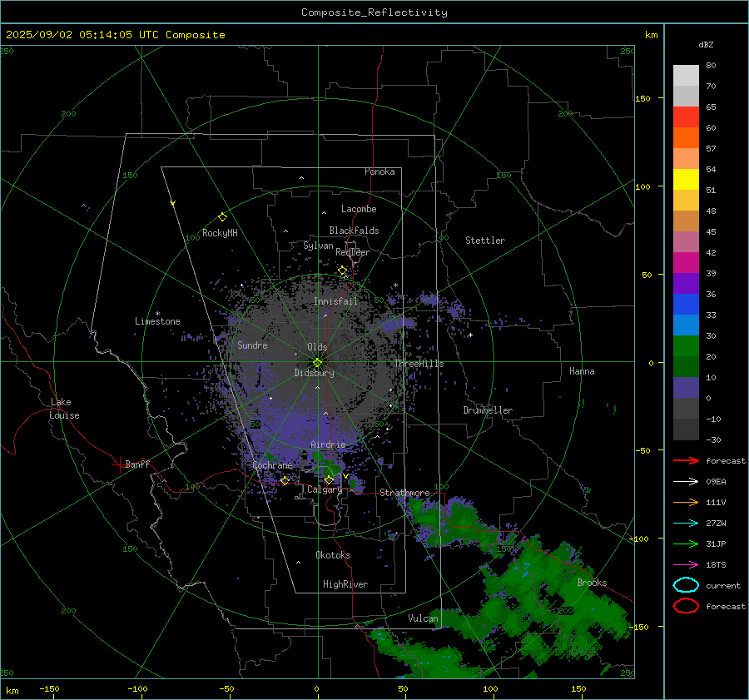Click the ThreeHills label

click(x=419, y=364)
